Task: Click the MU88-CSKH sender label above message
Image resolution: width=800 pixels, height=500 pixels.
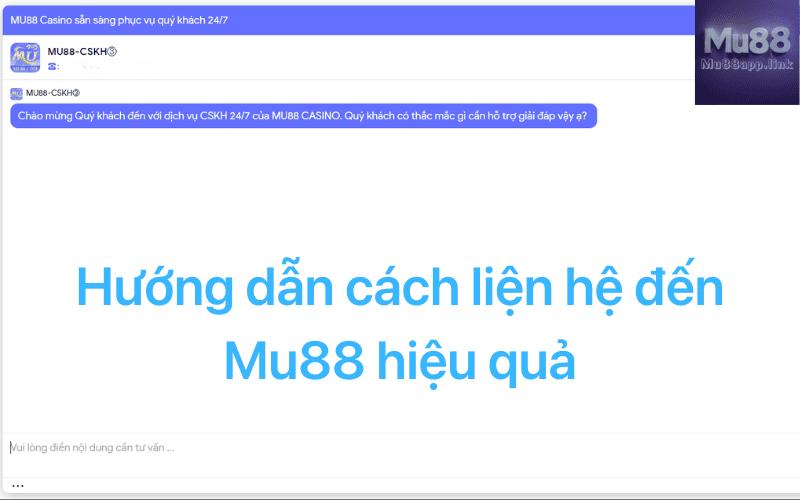Action: (x=53, y=93)
